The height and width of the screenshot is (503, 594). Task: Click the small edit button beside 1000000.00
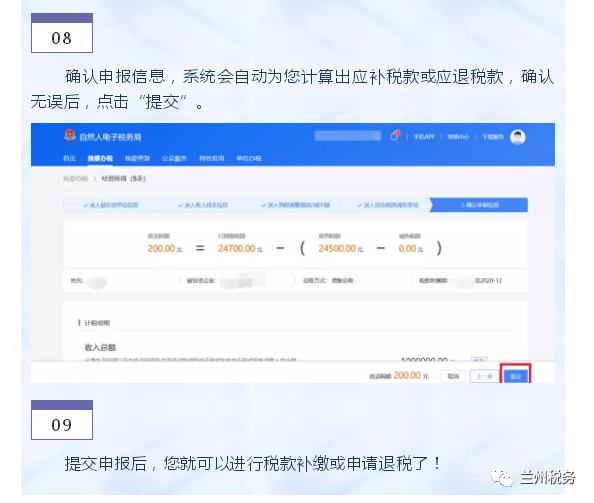coord(478,359)
